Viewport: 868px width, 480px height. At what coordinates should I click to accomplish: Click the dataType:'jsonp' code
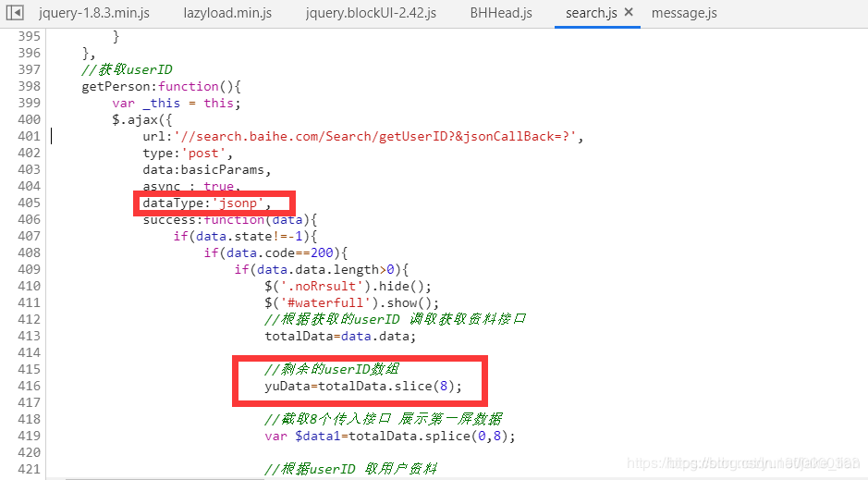pos(207,203)
